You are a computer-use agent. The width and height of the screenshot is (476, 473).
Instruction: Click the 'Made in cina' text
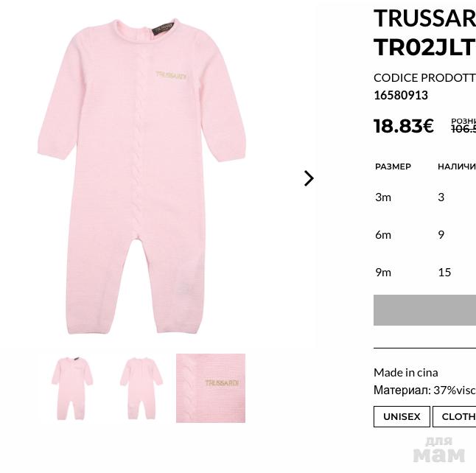[x=405, y=372]
